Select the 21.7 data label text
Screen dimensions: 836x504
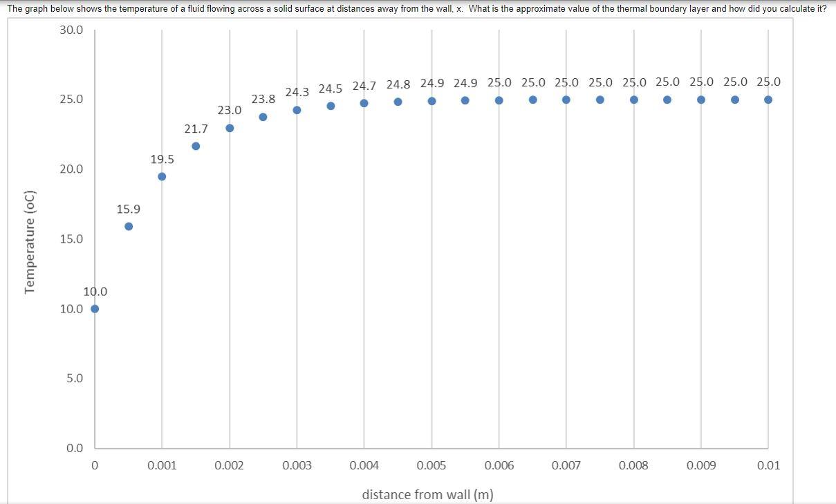196,129
